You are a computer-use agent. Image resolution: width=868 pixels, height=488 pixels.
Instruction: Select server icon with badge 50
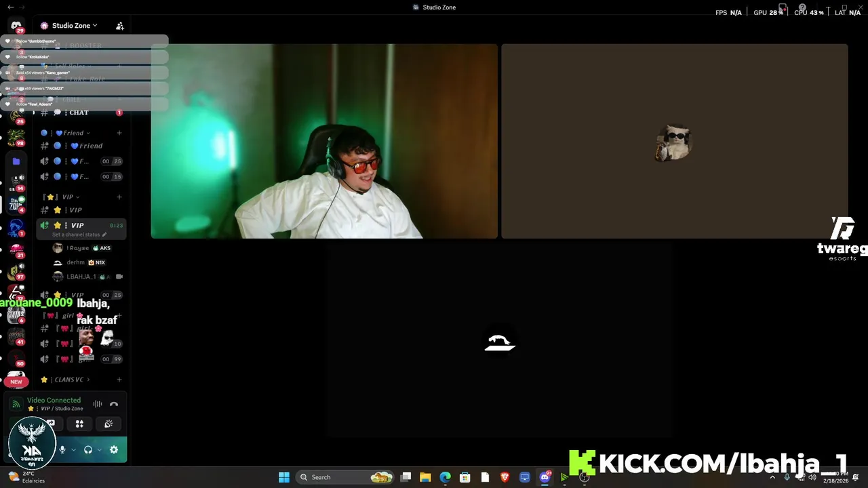point(16,359)
